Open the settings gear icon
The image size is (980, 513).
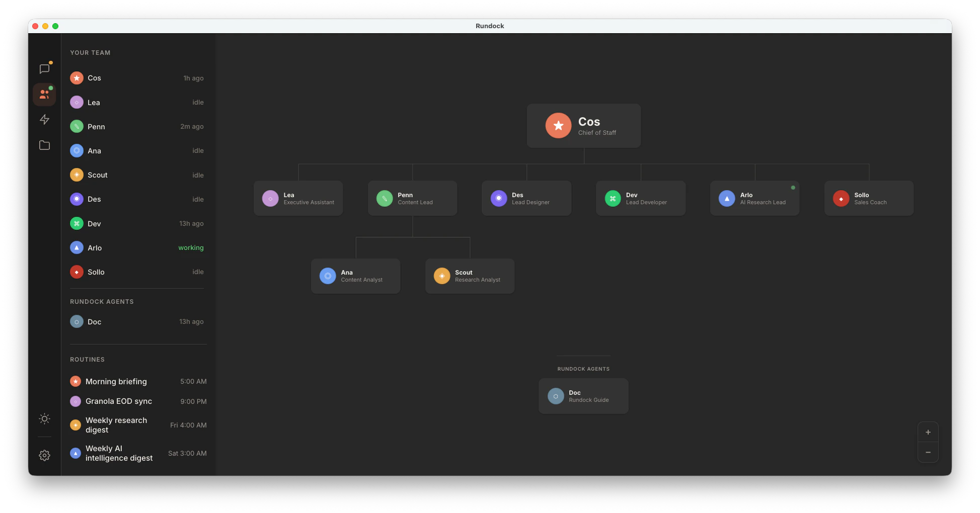pyautogui.click(x=44, y=455)
